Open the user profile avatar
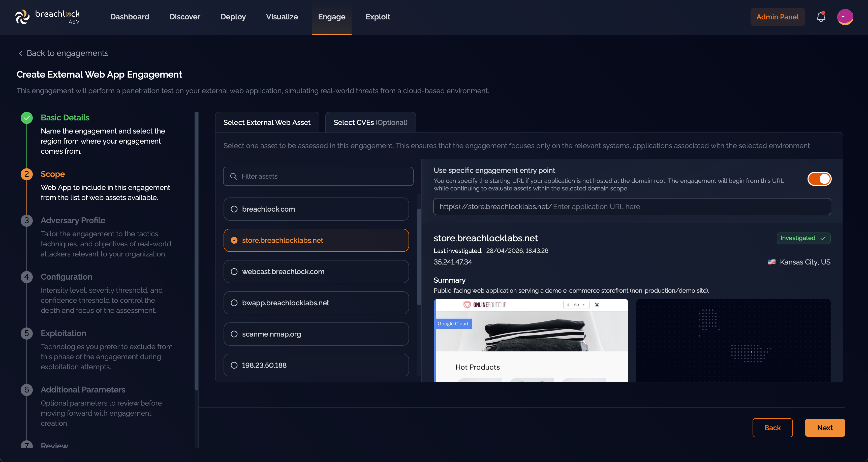The height and width of the screenshot is (462, 868). (845, 17)
